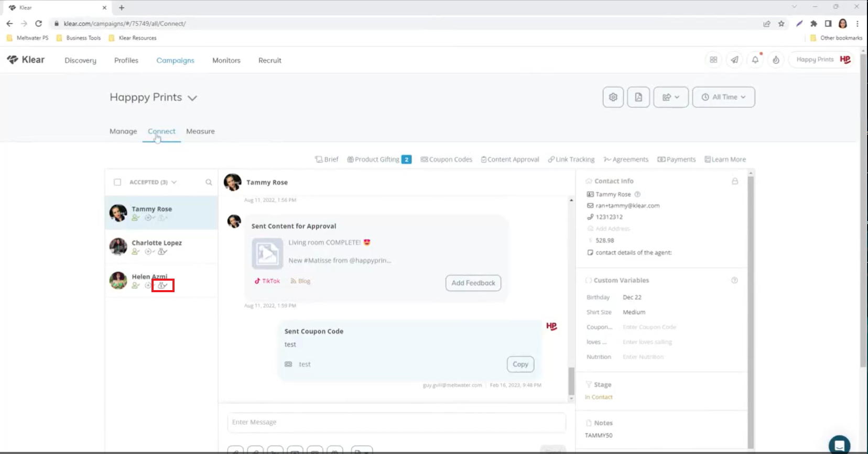The height and width of the screenshot is (454, 868).
Task: Click the lock icon beside Contact Info
Action: (x=735, y=181)
